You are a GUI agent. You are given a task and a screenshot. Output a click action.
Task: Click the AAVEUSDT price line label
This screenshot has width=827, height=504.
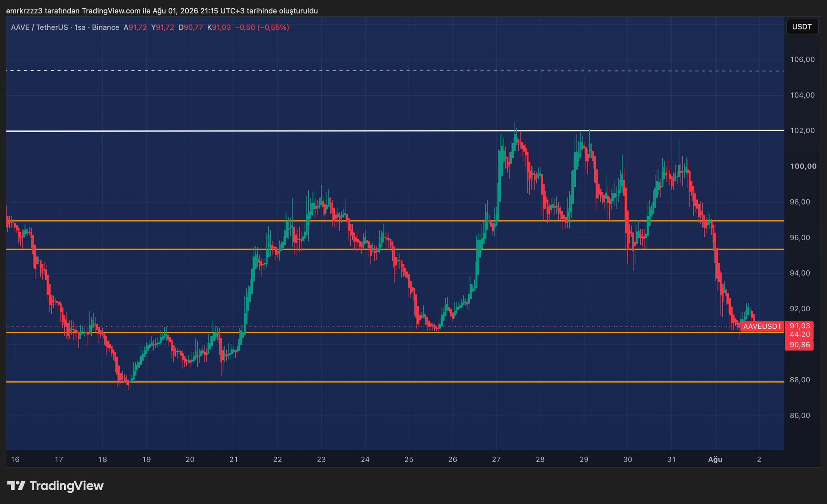pos(762,326)
